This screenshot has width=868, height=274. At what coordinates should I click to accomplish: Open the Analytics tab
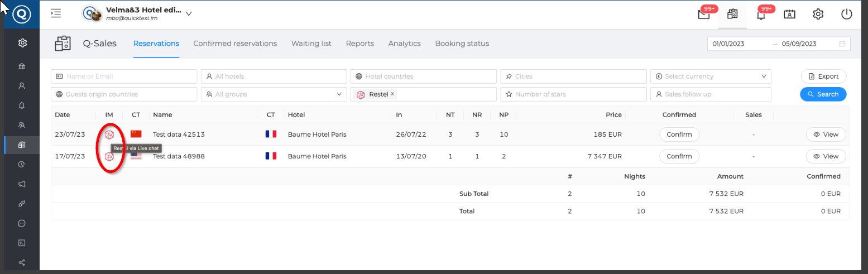404,44
